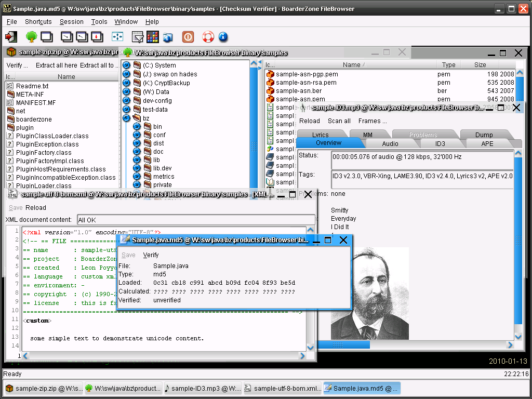Switch to the Lyrics tab
The height and width of the screenshot is (399, 532).
320,135
